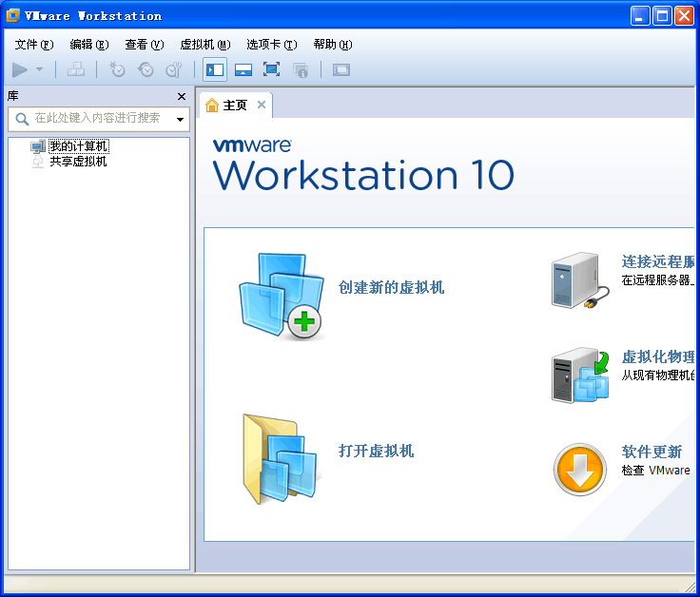700x597 pixels.
Task: Click the Revert to Snapshot toolbar icon
Action: (146, 69)
